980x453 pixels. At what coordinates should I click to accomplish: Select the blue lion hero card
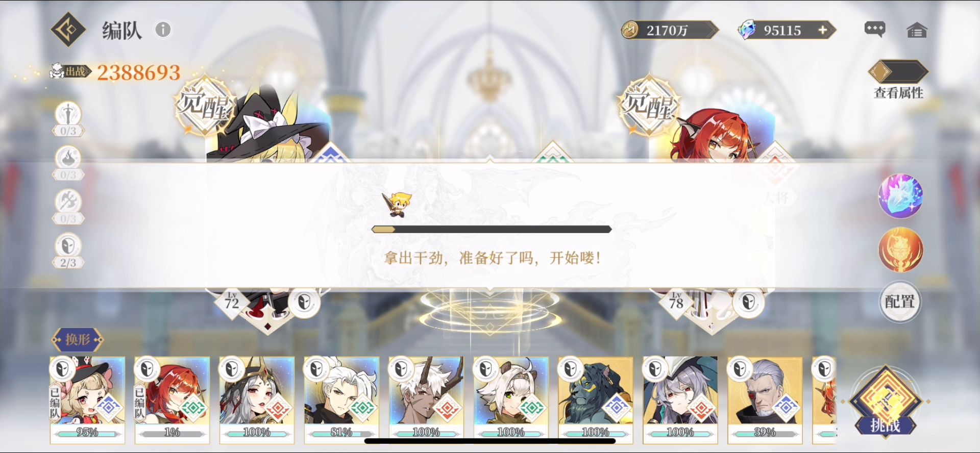click(x=596, y=399)
